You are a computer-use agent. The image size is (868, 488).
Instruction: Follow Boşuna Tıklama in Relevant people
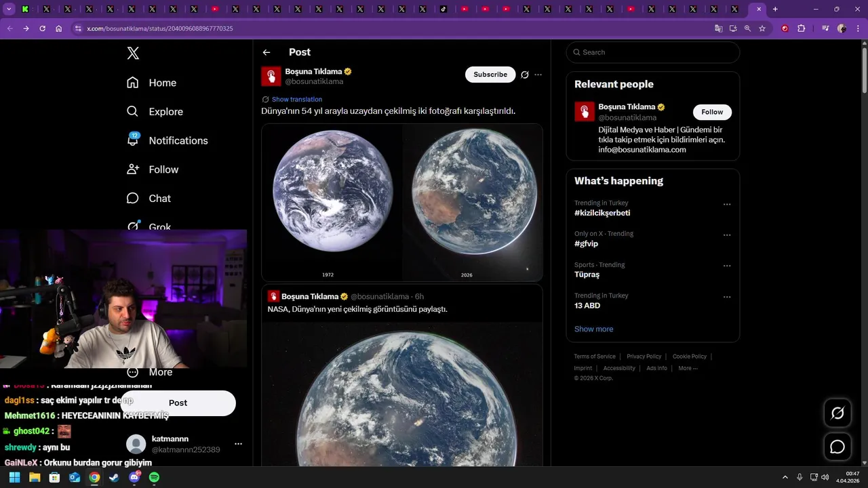[x=712, y=112]
